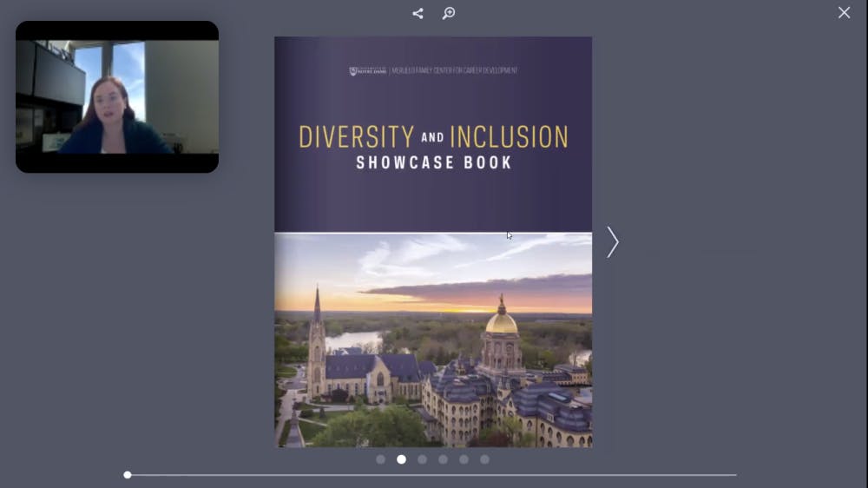Select the active second pagination dot
This screenshot has width=868, height=488.
click(401, 459)
